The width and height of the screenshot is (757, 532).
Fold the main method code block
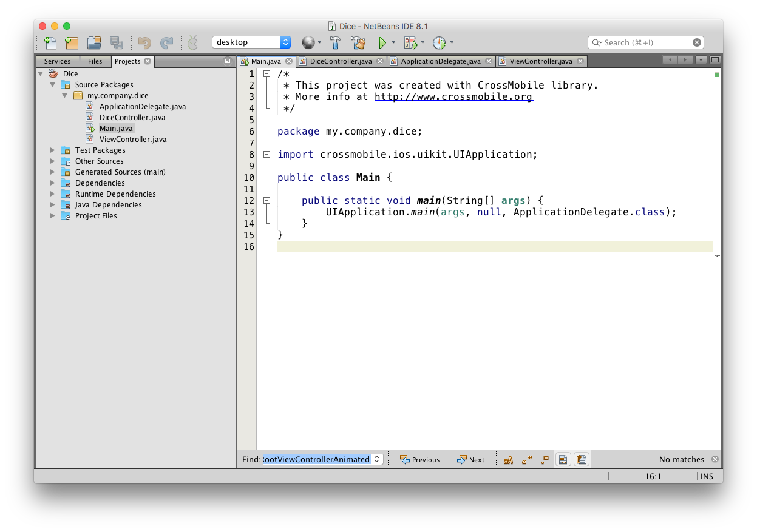(x=266, y=200)
